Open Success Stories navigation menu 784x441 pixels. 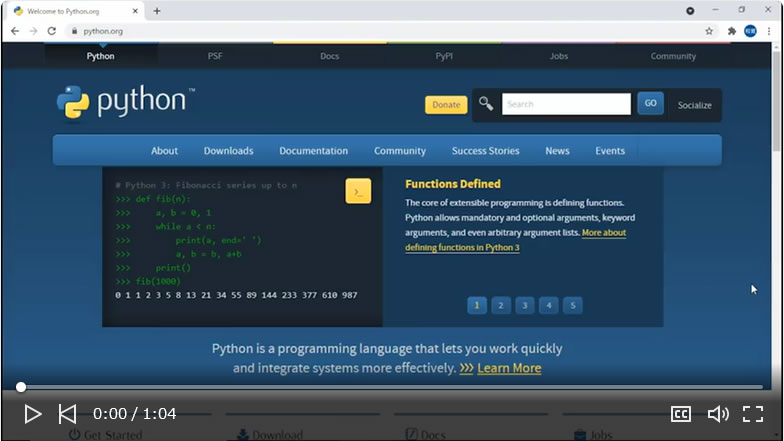[486, 150]
